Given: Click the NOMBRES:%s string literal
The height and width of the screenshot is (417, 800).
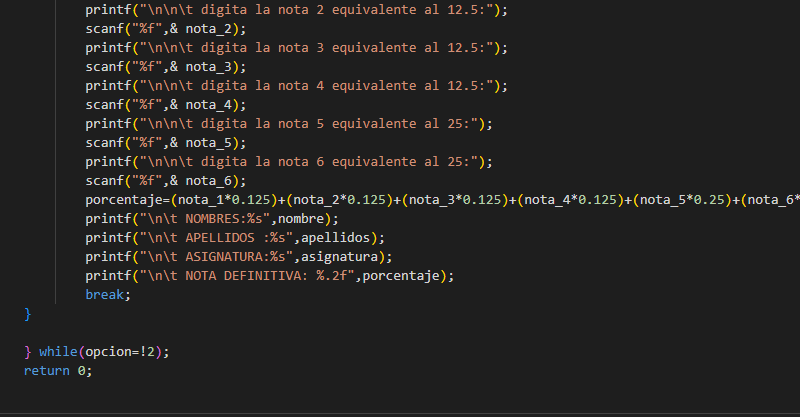Looking at the screenshot, I should click(x=205, y=218).
